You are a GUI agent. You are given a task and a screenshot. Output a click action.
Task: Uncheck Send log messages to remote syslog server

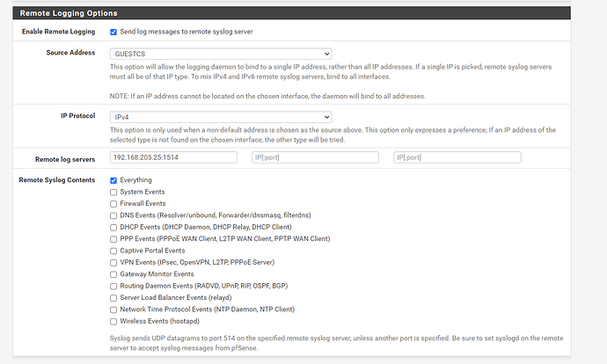[x=113, y=33]
